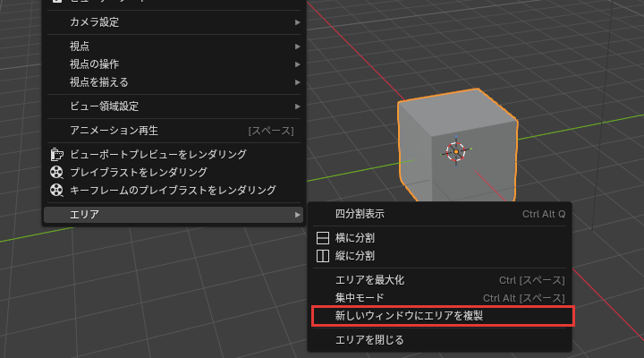
Task: Expand the カメラ設定 submenu
Action: point(174,22)
